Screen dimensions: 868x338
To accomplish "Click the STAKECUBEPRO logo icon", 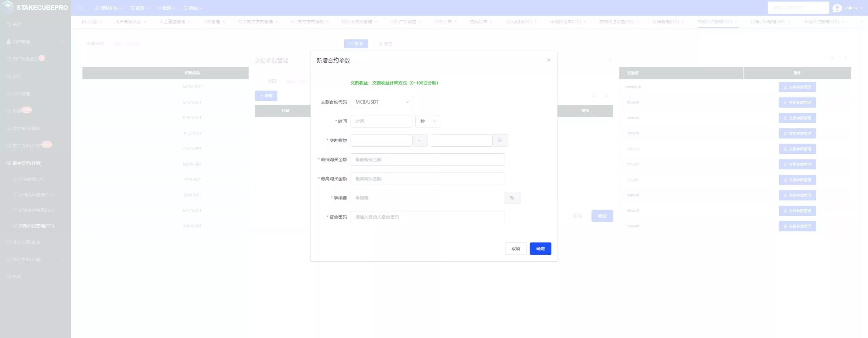I will click(x=7, y=7).
